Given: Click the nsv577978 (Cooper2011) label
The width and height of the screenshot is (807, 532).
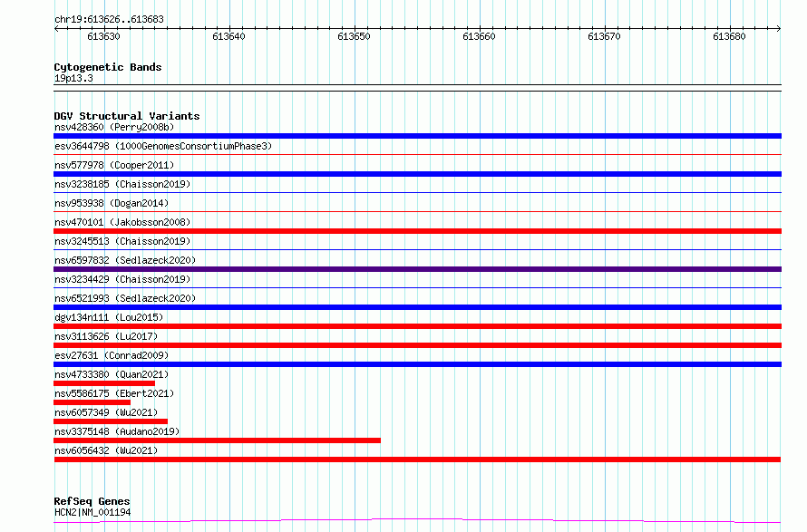Looking at the screenshot, I should pyautogui.click(x=114, y=165).
